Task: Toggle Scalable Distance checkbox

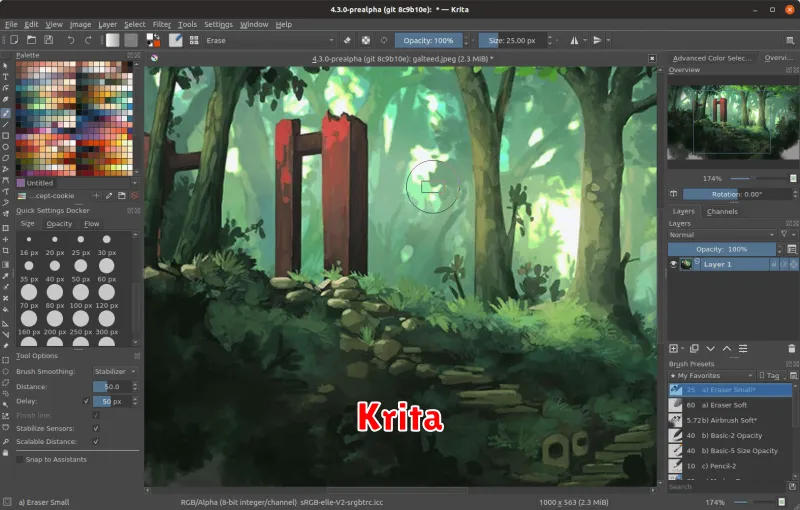Action: click(95, 442)
